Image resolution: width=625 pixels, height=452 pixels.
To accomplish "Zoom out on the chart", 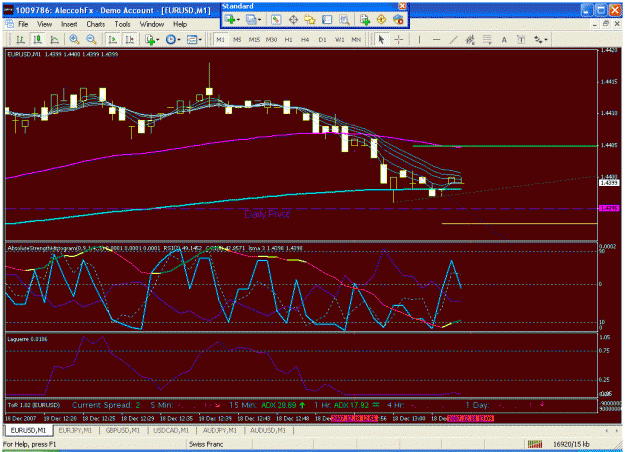I will [x=91, y=39].
